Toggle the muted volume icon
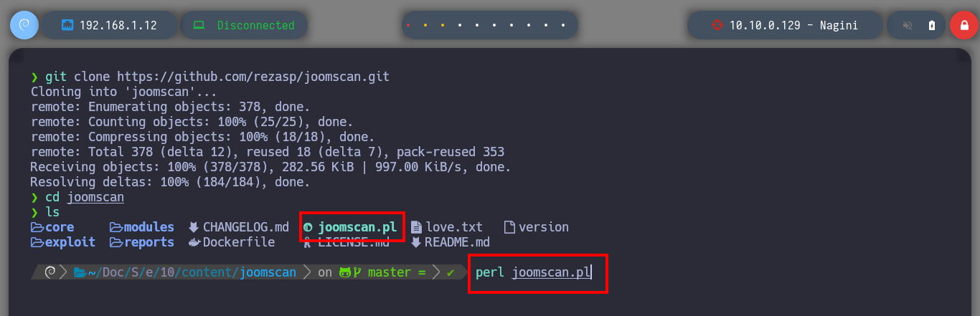 click(x=907, y=25)
